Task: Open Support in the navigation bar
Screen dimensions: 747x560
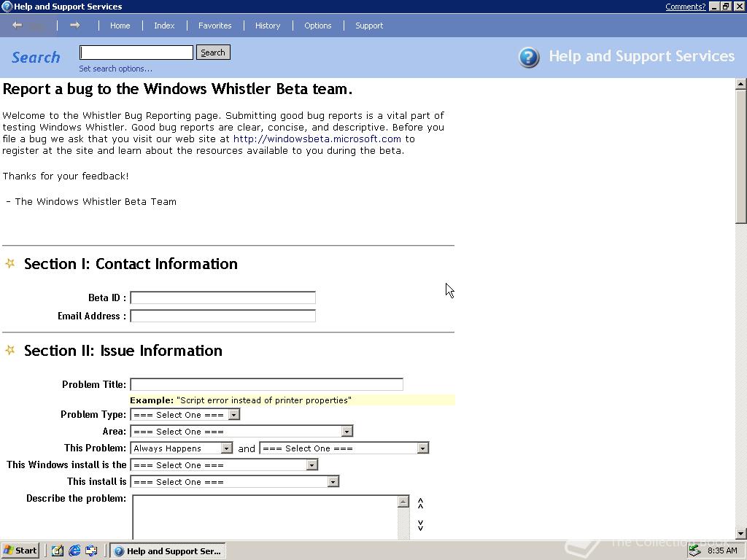Action: coord(369,26)
